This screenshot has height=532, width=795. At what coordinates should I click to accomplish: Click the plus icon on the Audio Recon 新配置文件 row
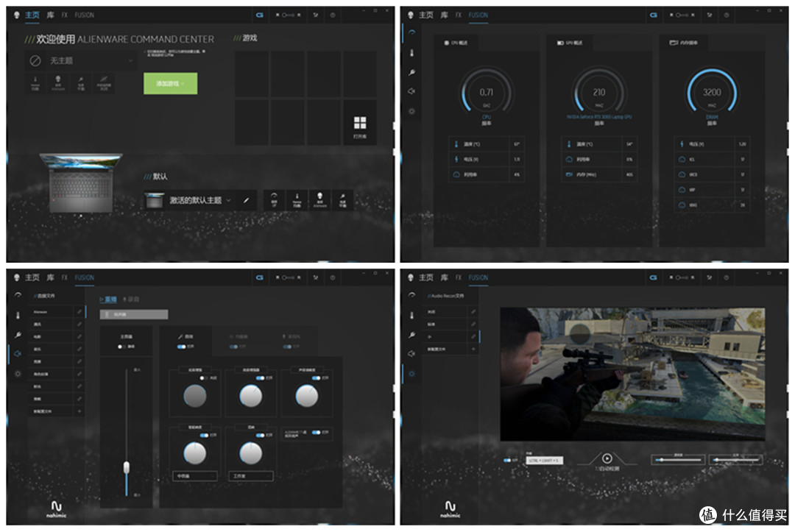coord(473,349)
